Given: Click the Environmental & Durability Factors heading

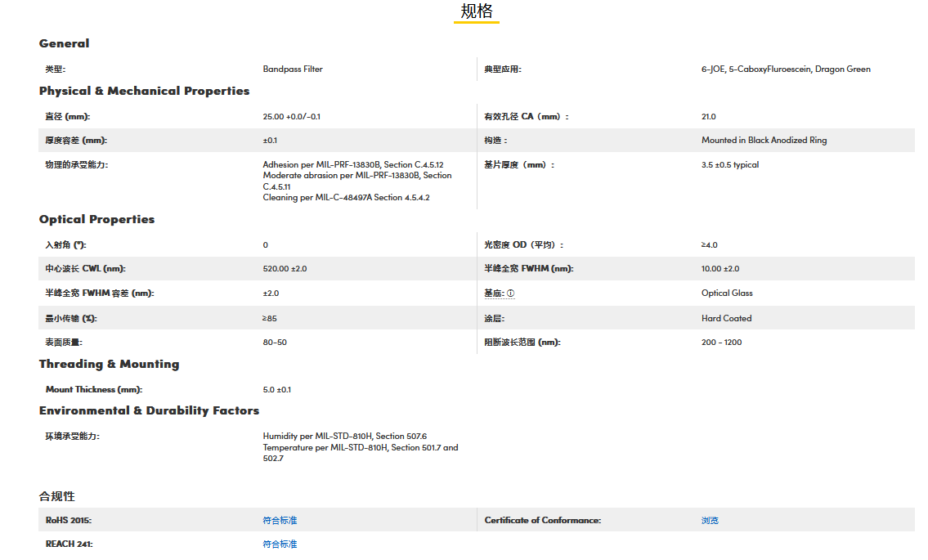Looking at the screenshot, I should click(149, 410).
